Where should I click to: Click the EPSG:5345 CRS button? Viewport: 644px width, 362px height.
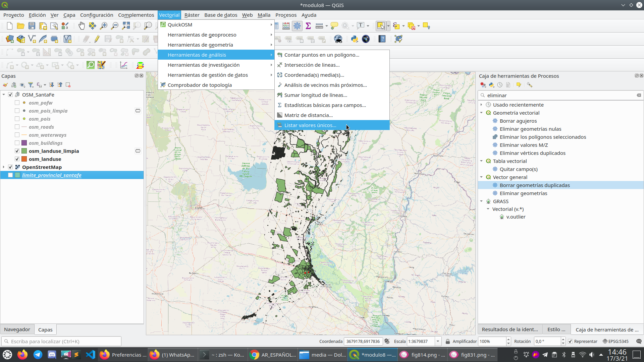(615, 341)
